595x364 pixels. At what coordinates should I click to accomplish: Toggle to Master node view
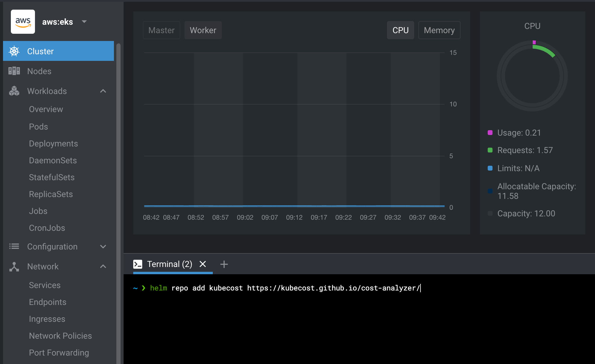click(162, 30)
